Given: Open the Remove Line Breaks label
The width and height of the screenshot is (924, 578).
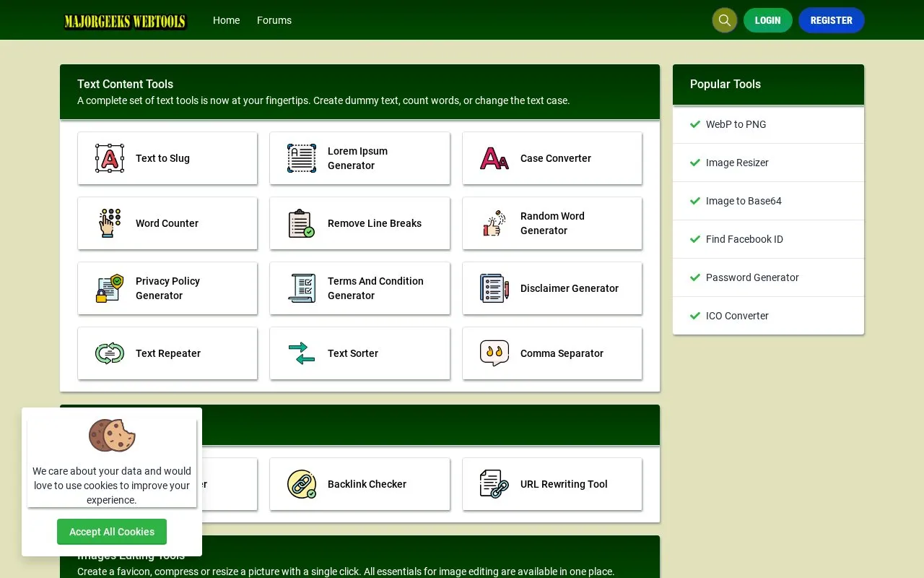Looking at the screenshot, I should [x=375, y=223].
